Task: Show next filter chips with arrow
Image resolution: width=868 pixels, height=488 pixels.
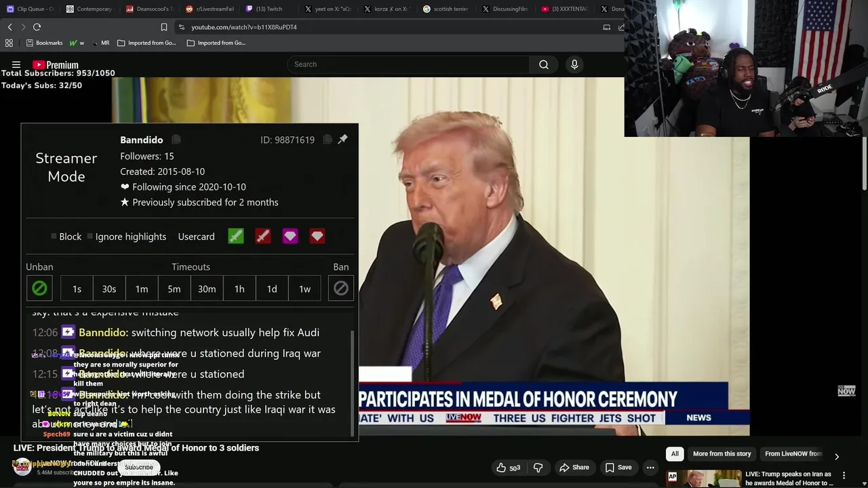Action: click(x=836, y=456)
